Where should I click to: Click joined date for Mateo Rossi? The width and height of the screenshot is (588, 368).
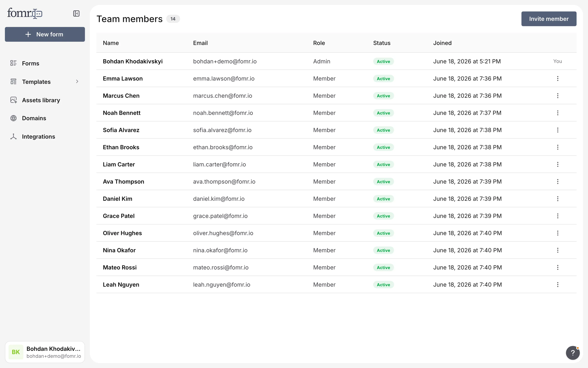(468, 267)
